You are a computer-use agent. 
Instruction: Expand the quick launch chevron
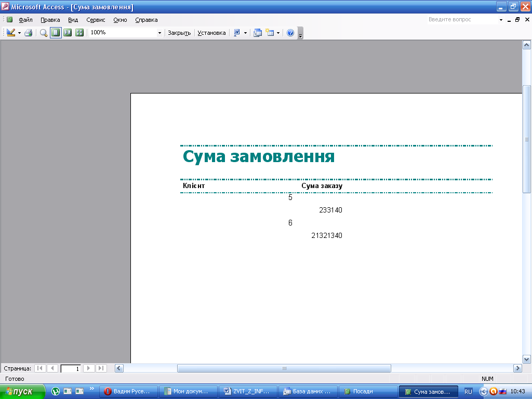click(x=91, y=389)
